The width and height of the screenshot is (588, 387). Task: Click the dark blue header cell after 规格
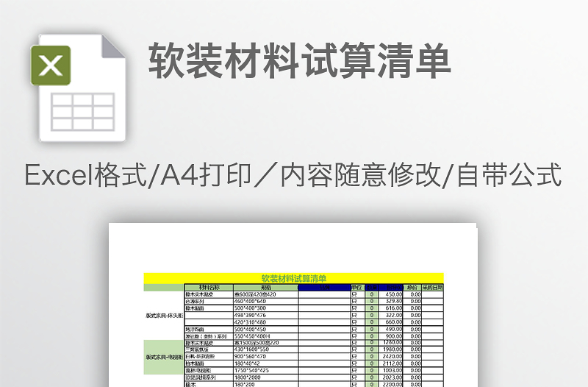click(x=324, y=288)
